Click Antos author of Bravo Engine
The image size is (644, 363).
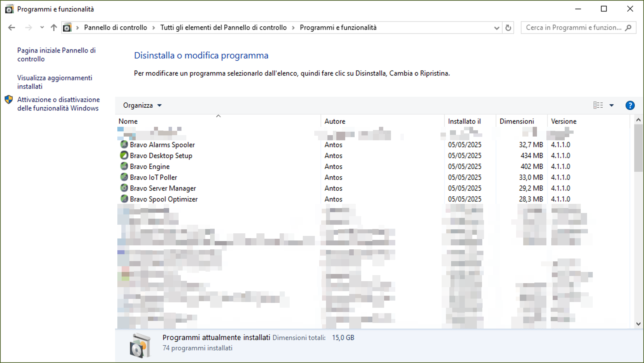pos(333,167)
